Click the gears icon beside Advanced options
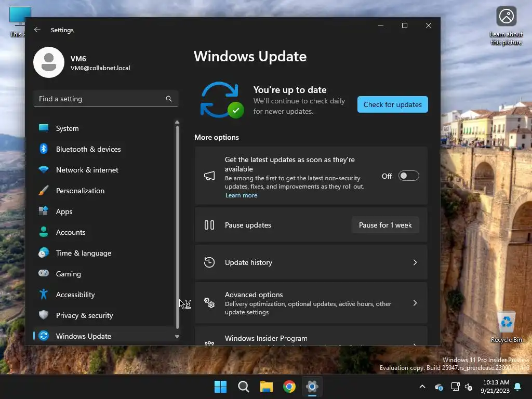Screen dimensions: 532x399 click(209, 303)
